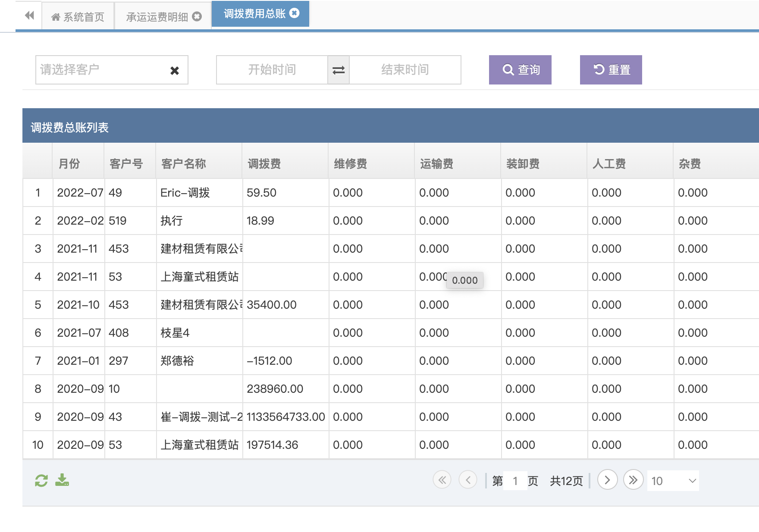Select the 枝星4 customer name cell
Viewport: 759px width, 532px height.
coord(199,333)
